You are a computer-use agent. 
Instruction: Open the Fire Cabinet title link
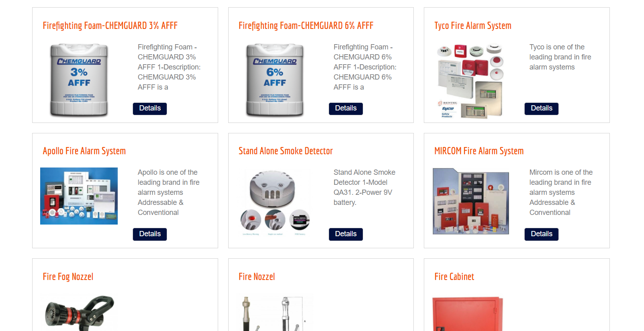pos(454,277)
